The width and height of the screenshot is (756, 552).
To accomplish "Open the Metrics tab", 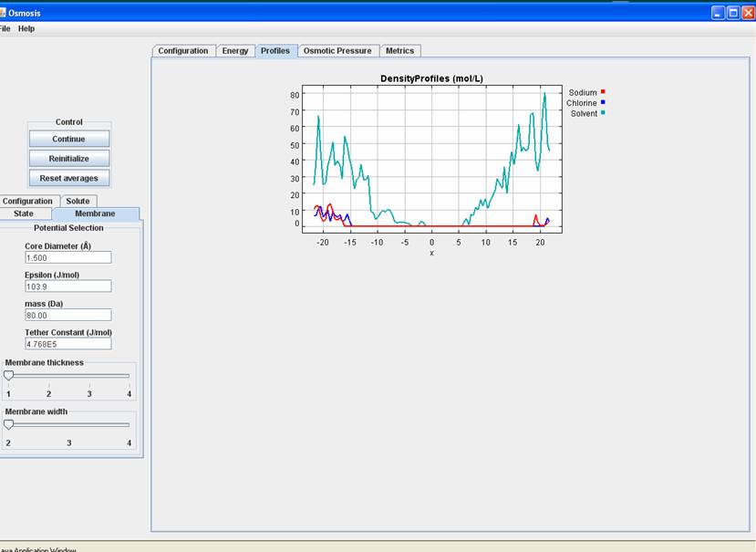I will (399, 51).
